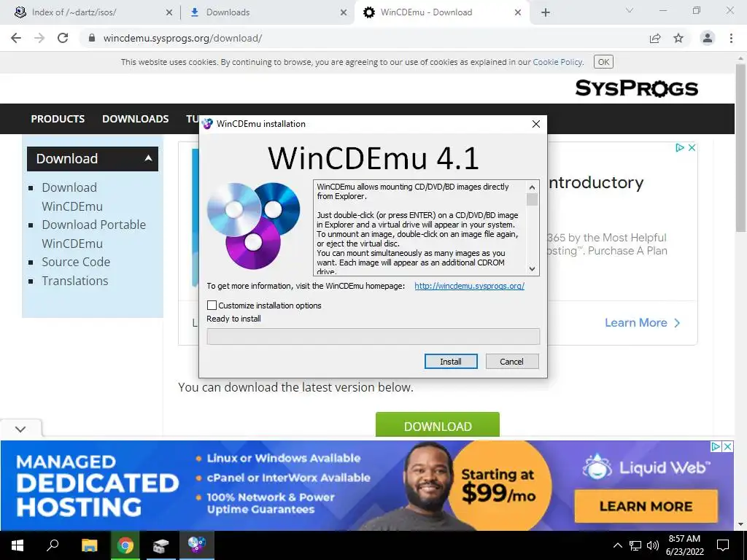Open the Windows Start menu
Screen dimensions: 747x560
(x=18, y=545)
